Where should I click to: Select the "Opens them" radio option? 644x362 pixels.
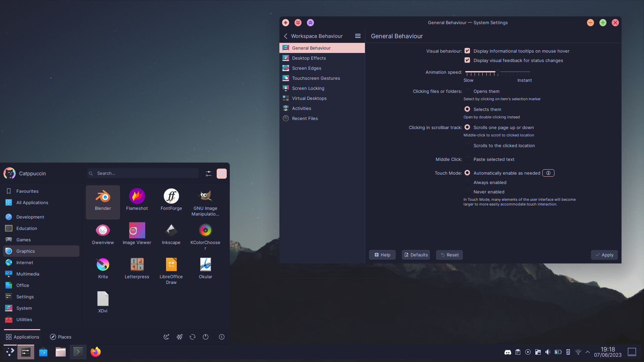[467, 91]
